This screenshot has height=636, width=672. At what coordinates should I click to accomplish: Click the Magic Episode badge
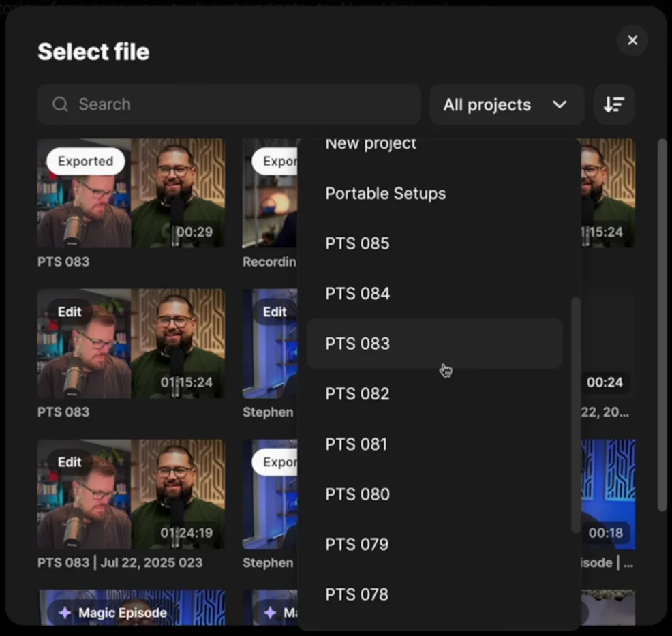point(114,612)
